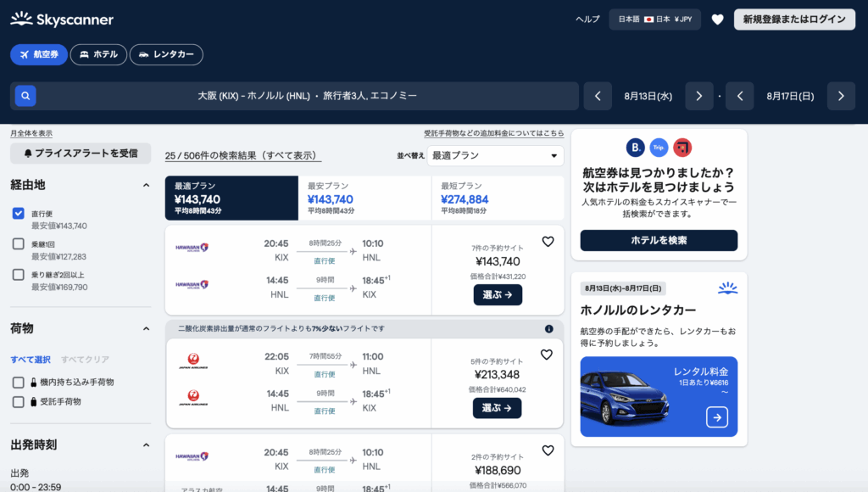The image size is (868, 492).
Task: Open the 月全体を表示 link
Action: tap(31, 133)
